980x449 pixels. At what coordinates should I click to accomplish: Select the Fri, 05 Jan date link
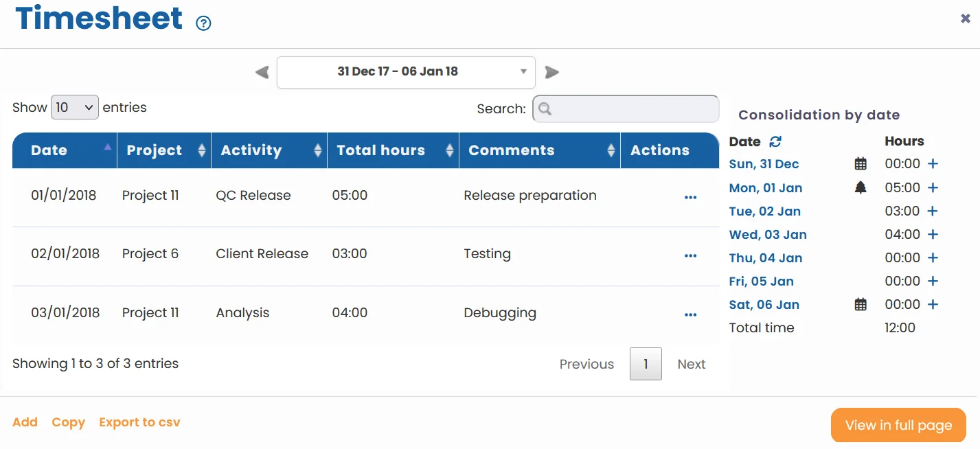tap(761, 281)
